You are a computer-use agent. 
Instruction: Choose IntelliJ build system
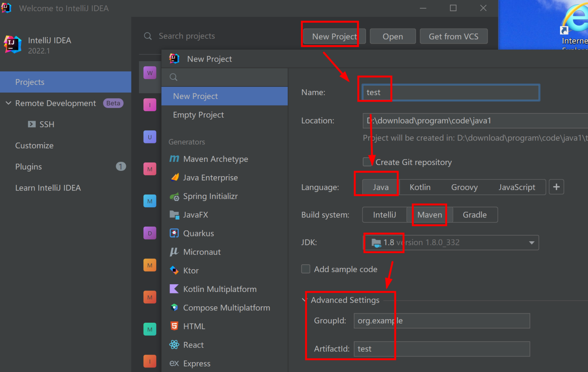point(385,215)
